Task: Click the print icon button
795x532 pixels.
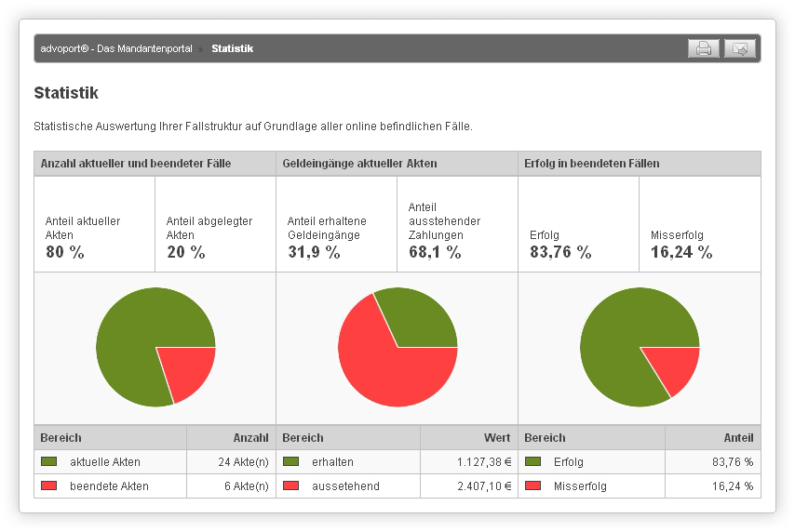Action: 703,48
